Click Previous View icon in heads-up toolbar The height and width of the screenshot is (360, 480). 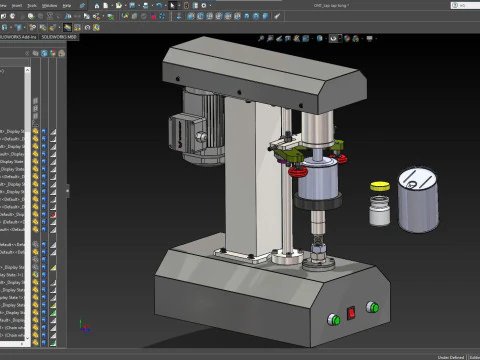pyautogui.click(x=279, y=39)
